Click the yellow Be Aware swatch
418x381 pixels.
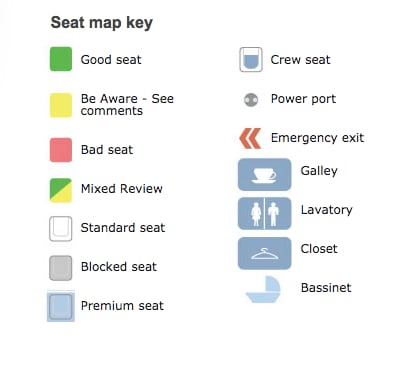(61, 105)
